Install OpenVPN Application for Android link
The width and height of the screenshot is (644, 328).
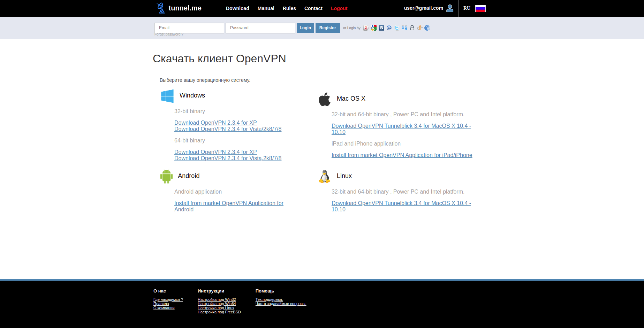229,206
